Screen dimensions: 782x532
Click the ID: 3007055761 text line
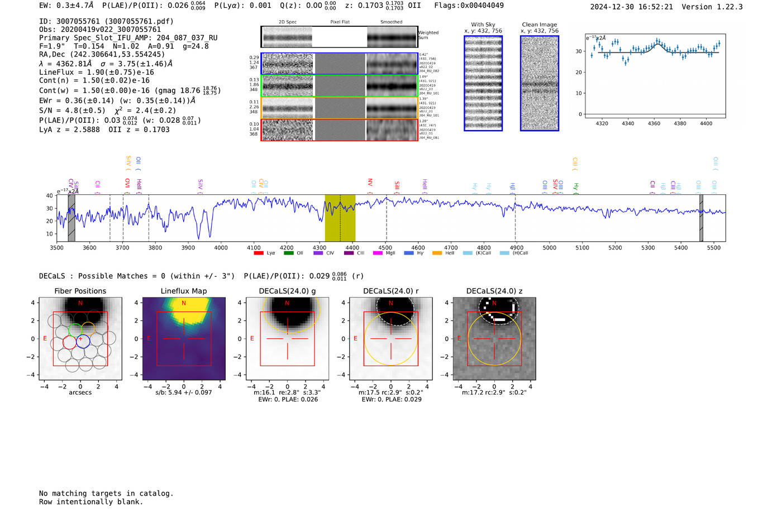click(x=106, y=21)
